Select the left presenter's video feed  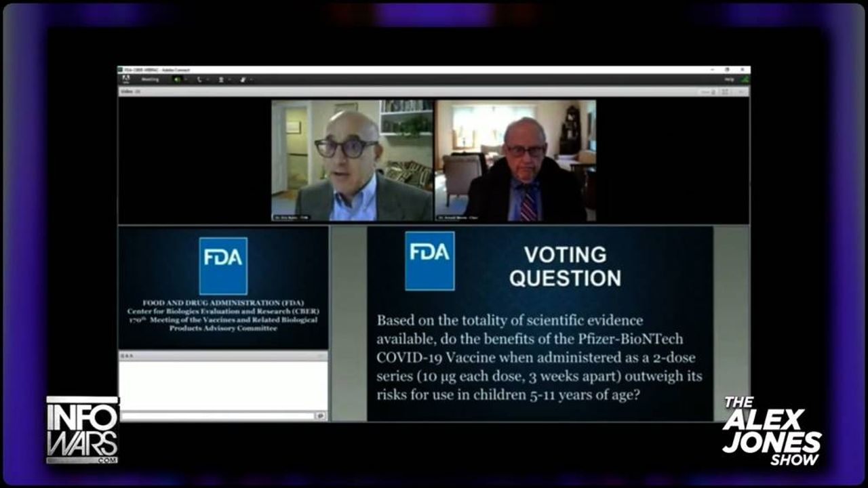[352, 161]
